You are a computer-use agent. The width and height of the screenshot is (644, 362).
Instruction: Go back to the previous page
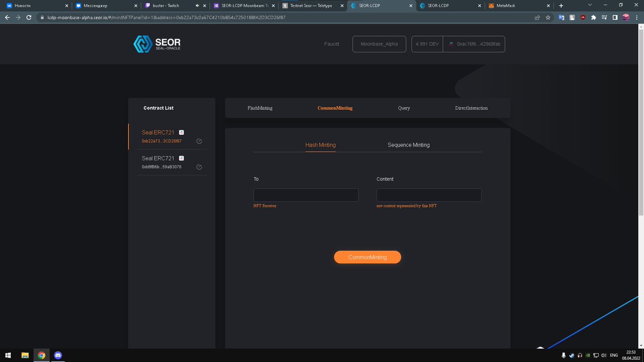(8, 17)
